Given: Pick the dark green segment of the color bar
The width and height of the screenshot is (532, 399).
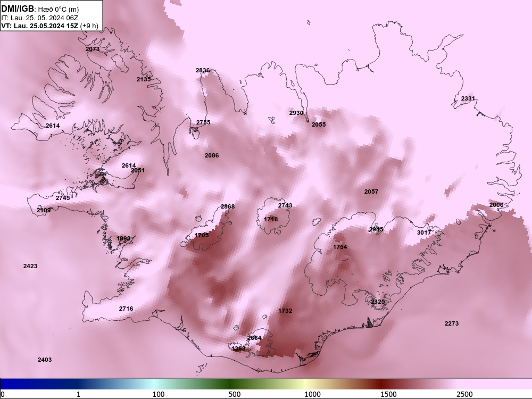Looking at the screenshot, I should 231,384.
